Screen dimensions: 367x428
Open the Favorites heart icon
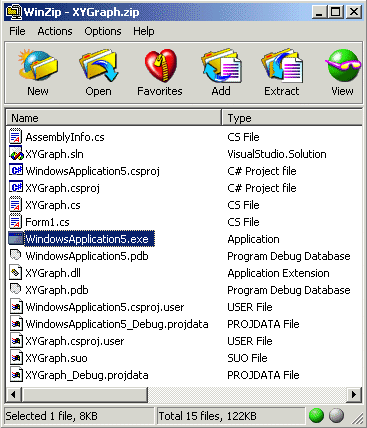(160, 66)
